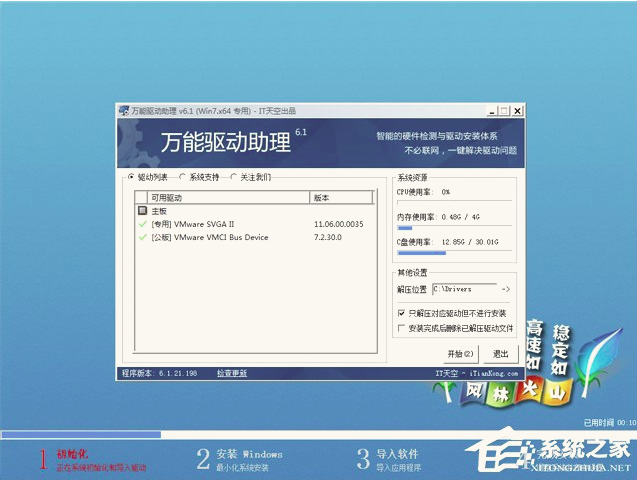Click the -> browse arrow next to path
This screenshot has height=480, width=637.
[506, 289]
